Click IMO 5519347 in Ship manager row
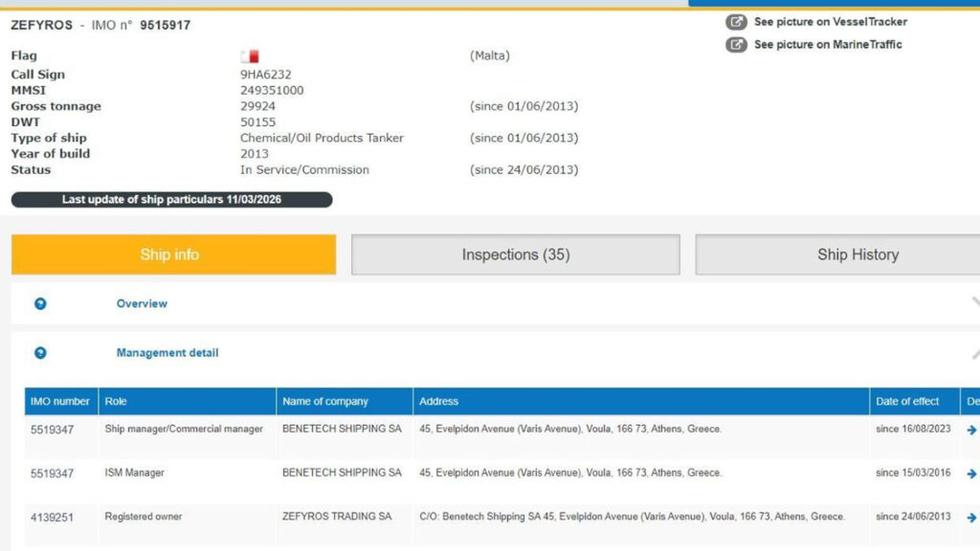 52,430
